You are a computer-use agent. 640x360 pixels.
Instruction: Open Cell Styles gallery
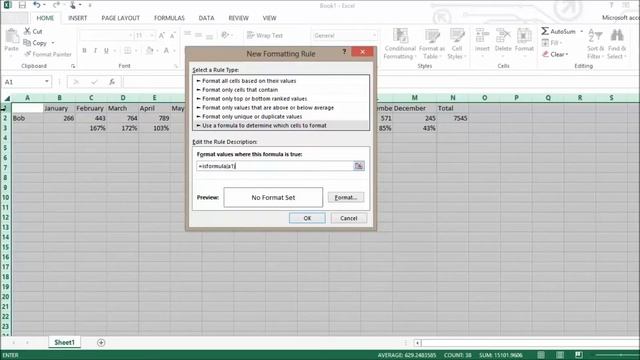tap(456, 44)
